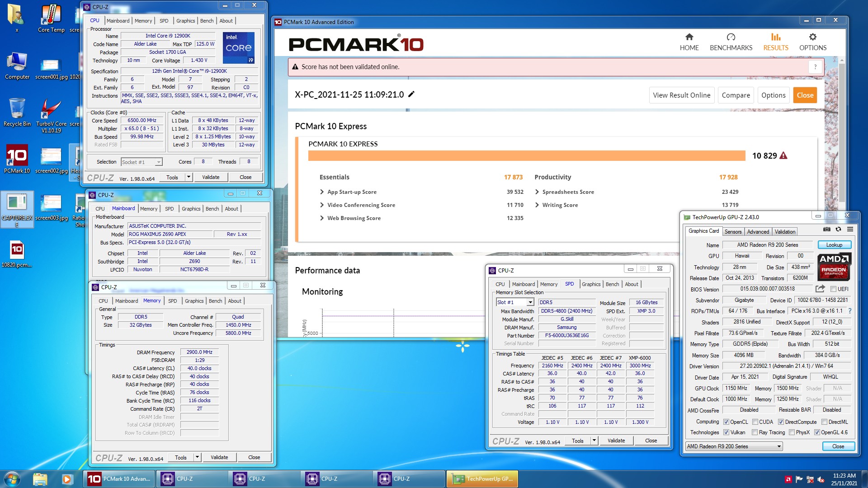868x488 pixels.
Task: Toggle the CUDA checkbox
Action: 755,422
